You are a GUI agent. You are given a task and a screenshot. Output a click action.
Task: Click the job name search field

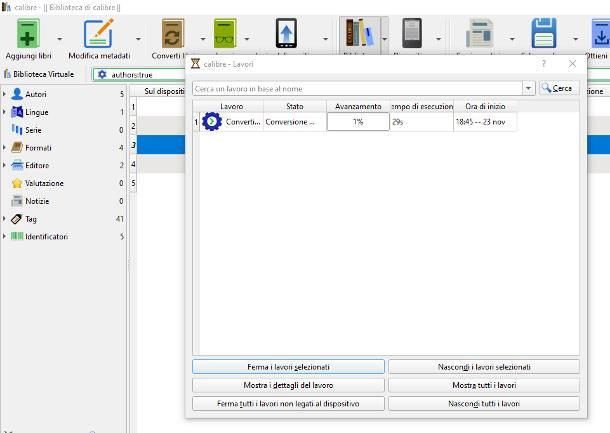point(357,88)
